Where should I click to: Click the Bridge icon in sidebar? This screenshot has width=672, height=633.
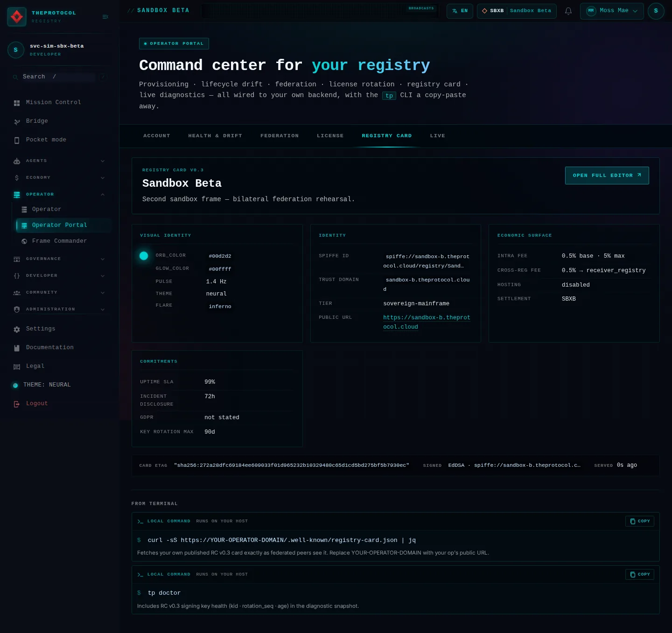pyautogui.click(x=17, y=121)
